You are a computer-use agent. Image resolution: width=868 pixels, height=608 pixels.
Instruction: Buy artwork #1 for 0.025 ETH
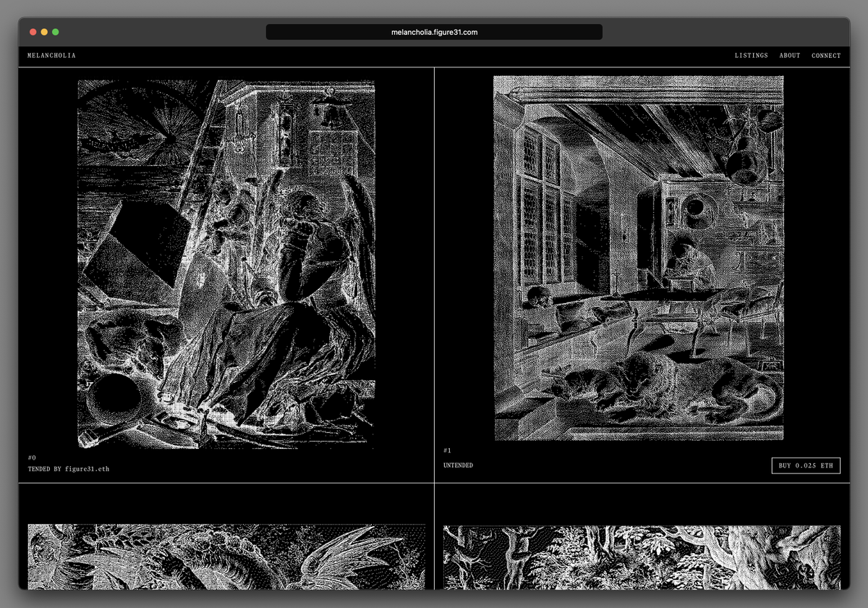[x=806, y=465]
